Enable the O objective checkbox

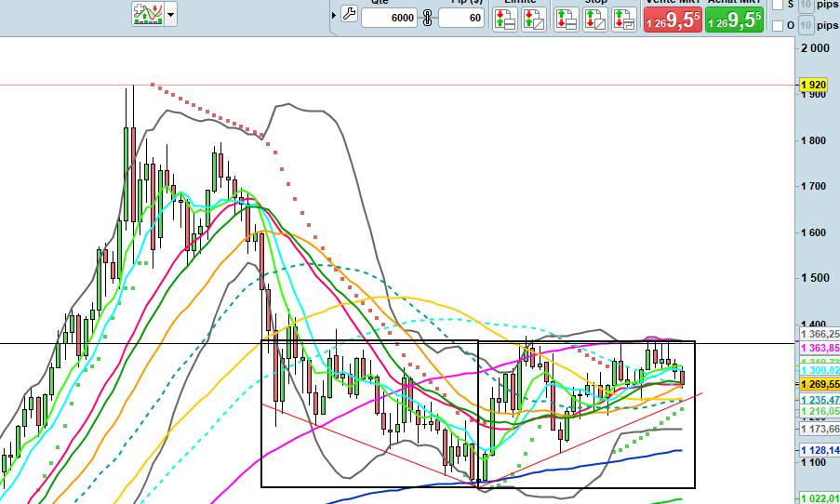coord(778,25)
